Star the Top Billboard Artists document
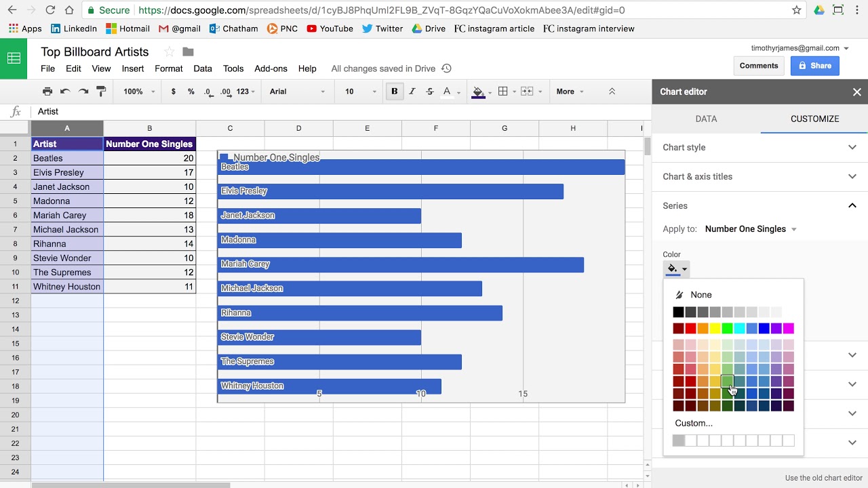The image size is (868, 488). pos(169,52)
